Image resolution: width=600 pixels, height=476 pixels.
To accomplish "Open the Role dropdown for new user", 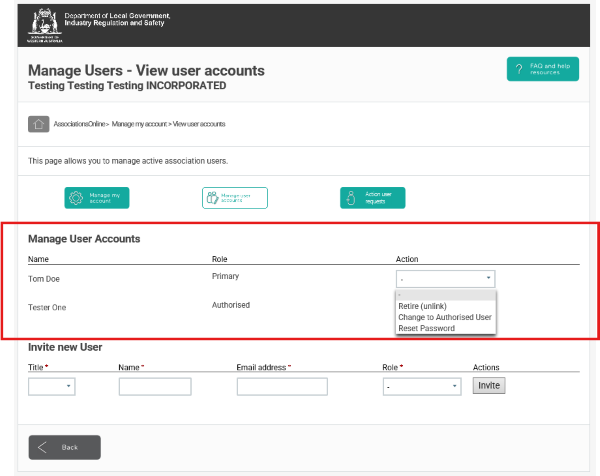I will tap(422, 386).
